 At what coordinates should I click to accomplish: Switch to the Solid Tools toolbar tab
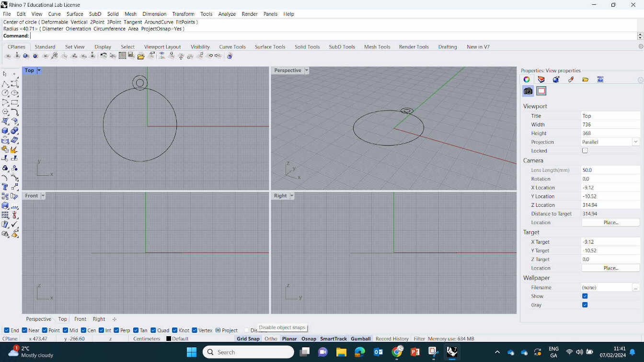tap(307, 46)
